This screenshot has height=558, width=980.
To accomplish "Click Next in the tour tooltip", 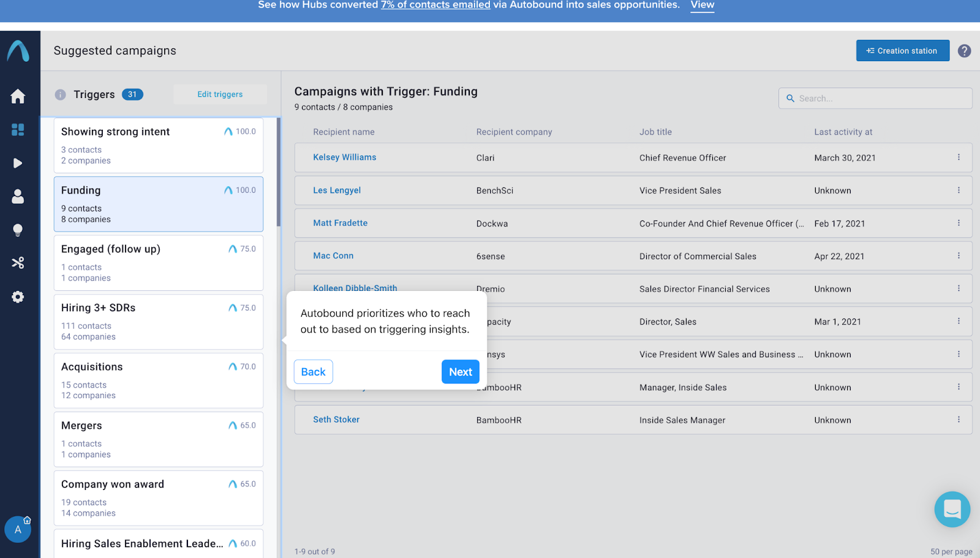I will (461, 372).
